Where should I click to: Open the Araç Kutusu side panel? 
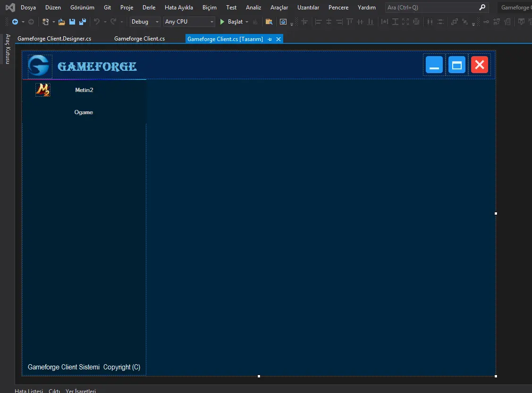tap(8, 49)
